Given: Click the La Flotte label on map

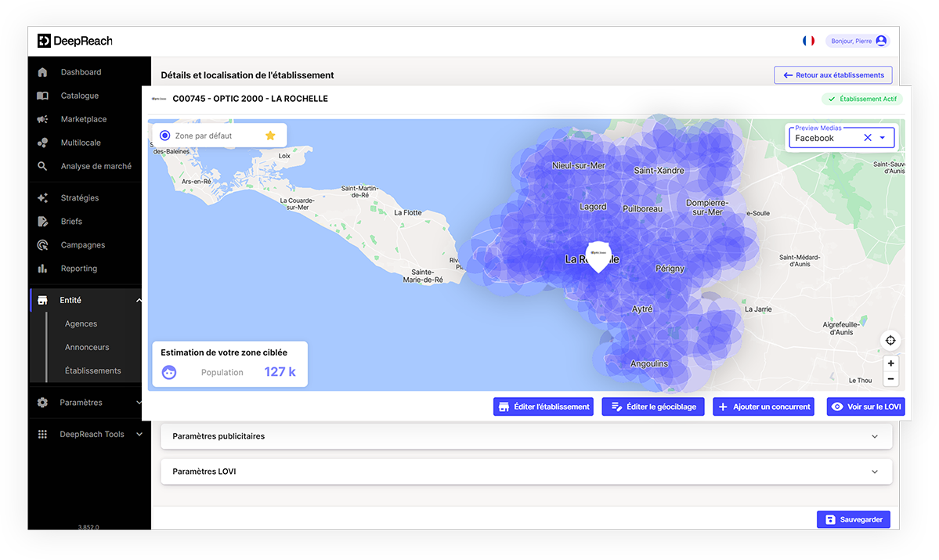Looking at the screenshot, I should tap(408, 212).
